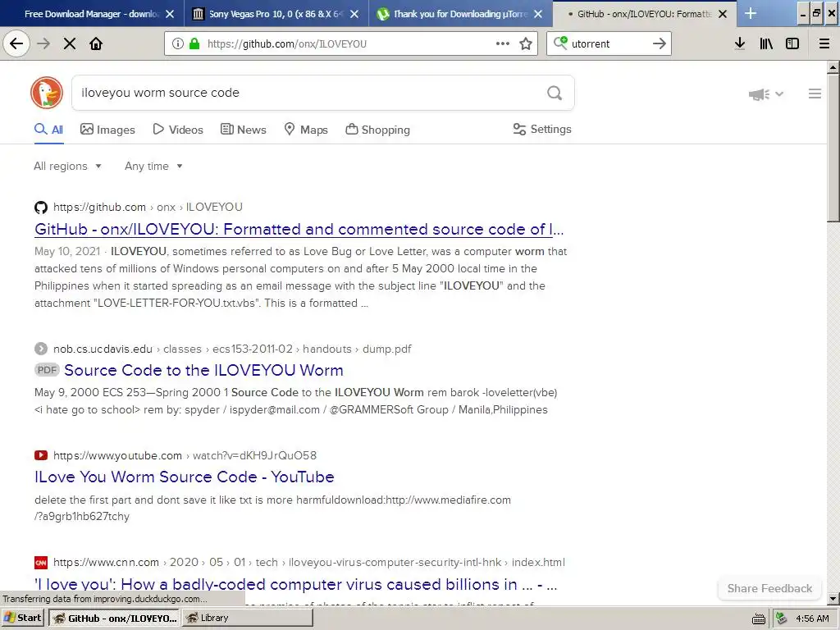This screenshot has width=840, height=630.
Task: Click the search engine icon beside 'utorrent'
Action: 560,43
